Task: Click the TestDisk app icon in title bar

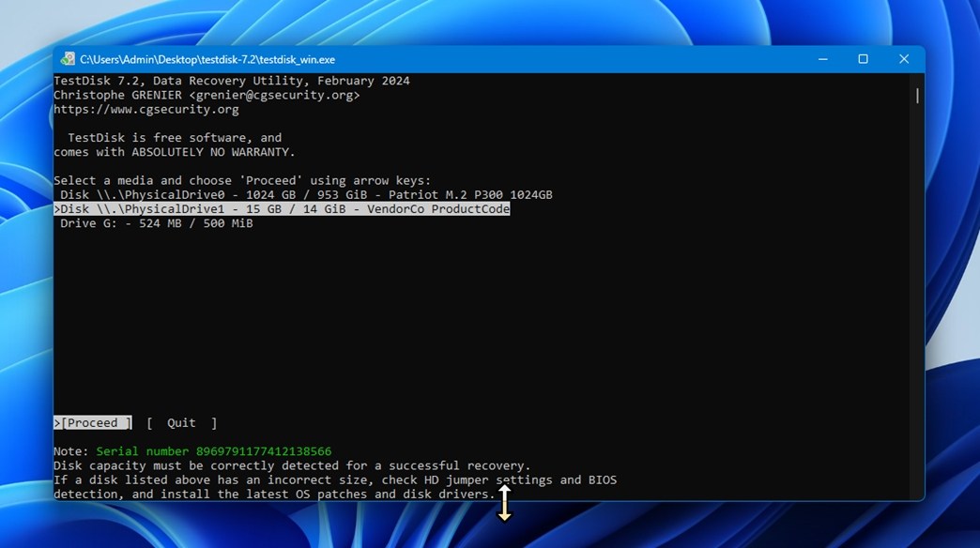Action: point(68,59)
